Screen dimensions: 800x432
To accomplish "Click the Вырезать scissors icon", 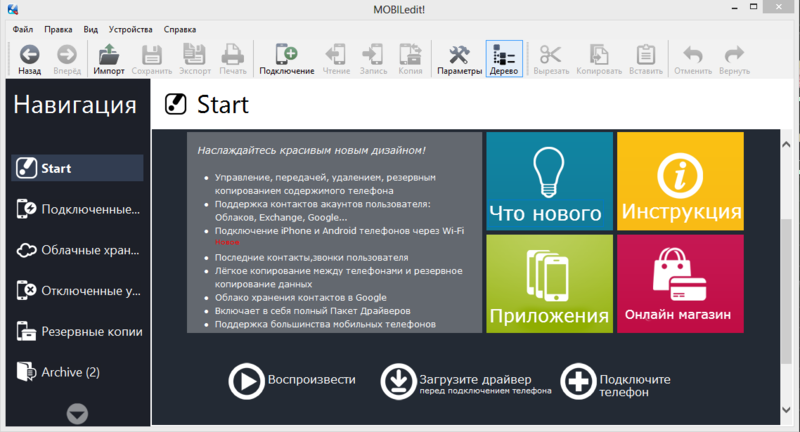I will click(551, 55).
